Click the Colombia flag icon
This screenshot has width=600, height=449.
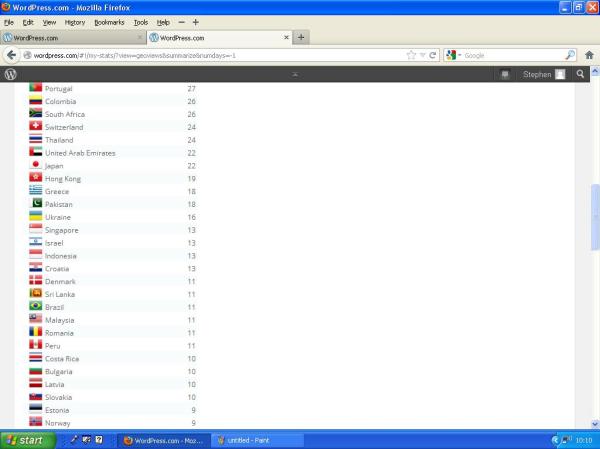point(36,101)
